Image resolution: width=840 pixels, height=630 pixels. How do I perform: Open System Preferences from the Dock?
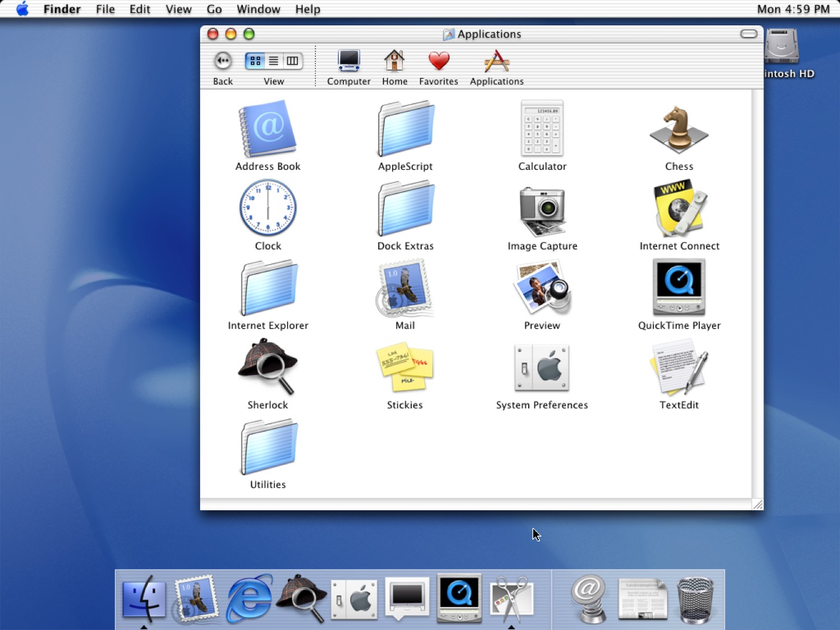(x=354, y=598)
